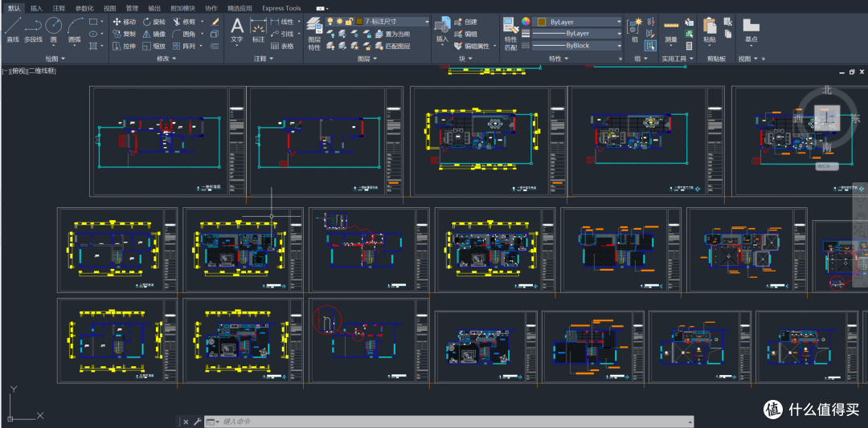Viewport: 868px width, 428px height.
Task: Click the 特性匹配 match properties icon
Action: pyautogui.click(x=510, y=33)
